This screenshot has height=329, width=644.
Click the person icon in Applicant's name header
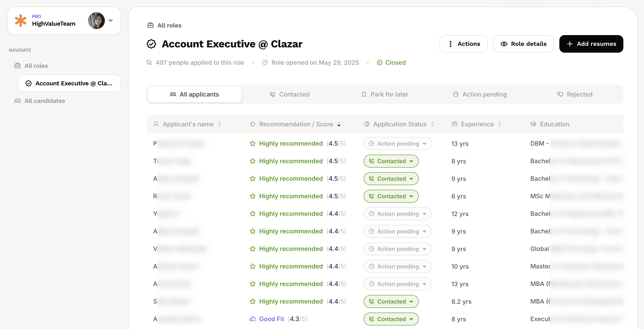pos(156,124)
